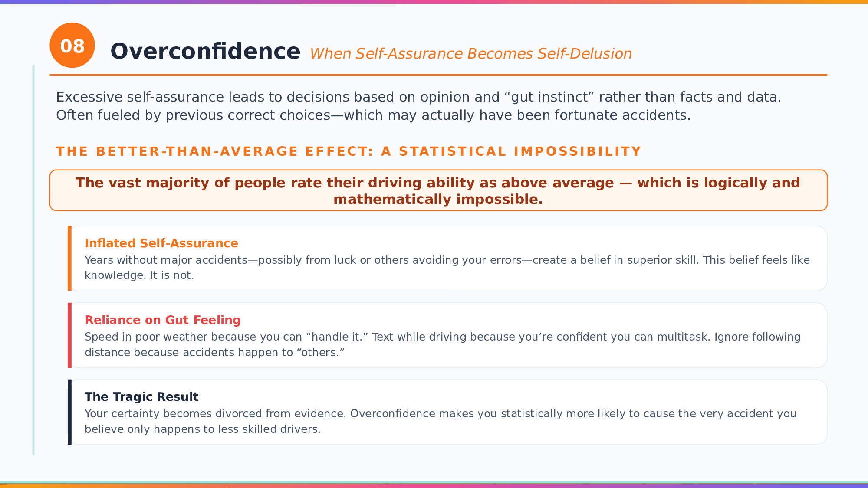Screen dimensions: 868x488
Task: Click the 'Years without major accidents' description
Action: pos(447,267)
